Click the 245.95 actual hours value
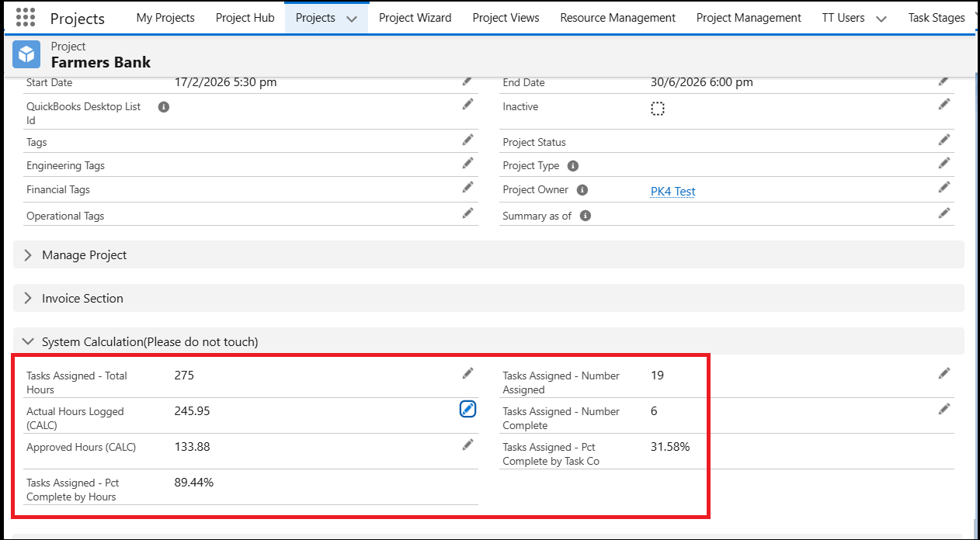Viewport: 980px width, 540px height. coord(192,411)
